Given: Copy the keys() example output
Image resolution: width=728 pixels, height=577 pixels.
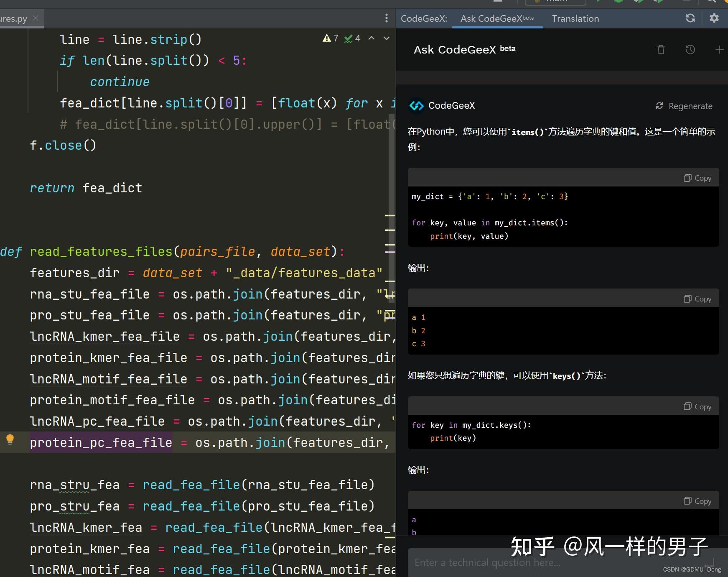Looking at the screenshot, I should point(697,500).
